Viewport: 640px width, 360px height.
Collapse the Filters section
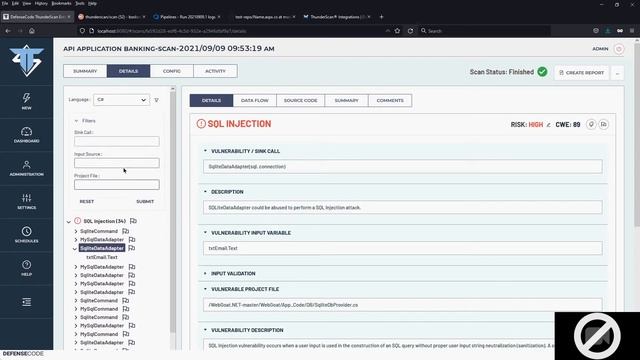click(76, 121)
